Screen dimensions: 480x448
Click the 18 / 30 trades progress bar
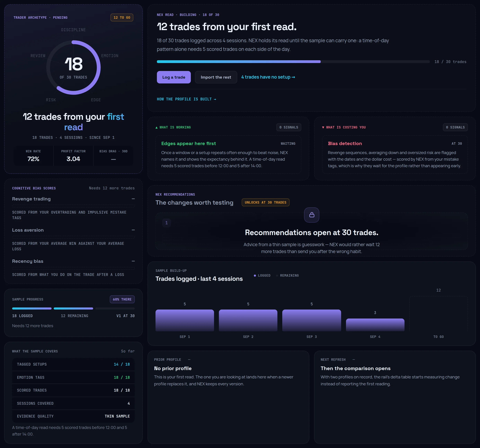click(293, 62)
